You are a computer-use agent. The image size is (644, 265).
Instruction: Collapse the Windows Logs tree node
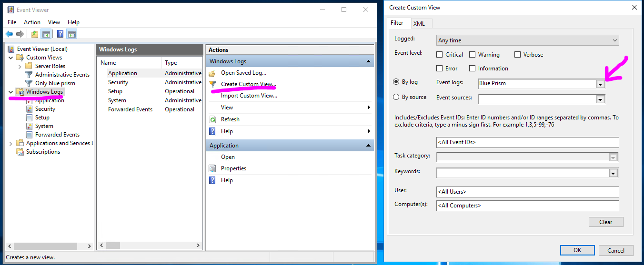[x=11, y=91]
